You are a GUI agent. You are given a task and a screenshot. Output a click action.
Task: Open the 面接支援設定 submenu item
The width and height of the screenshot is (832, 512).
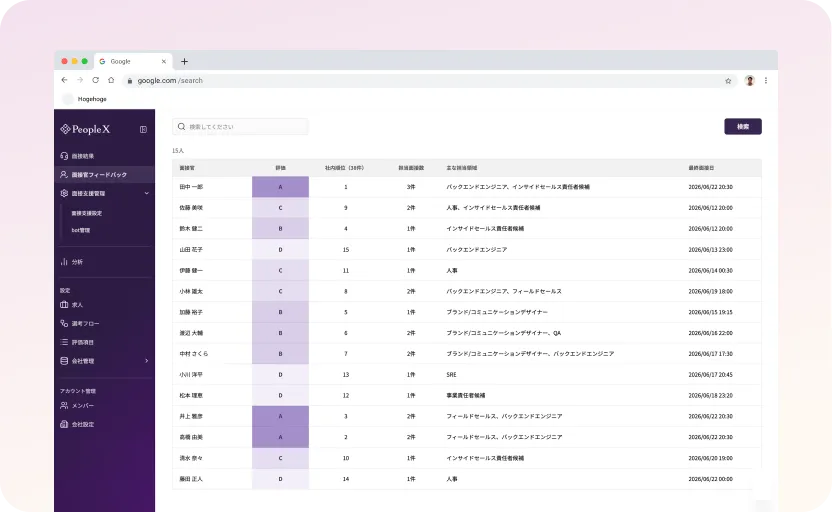coord(86,213)
